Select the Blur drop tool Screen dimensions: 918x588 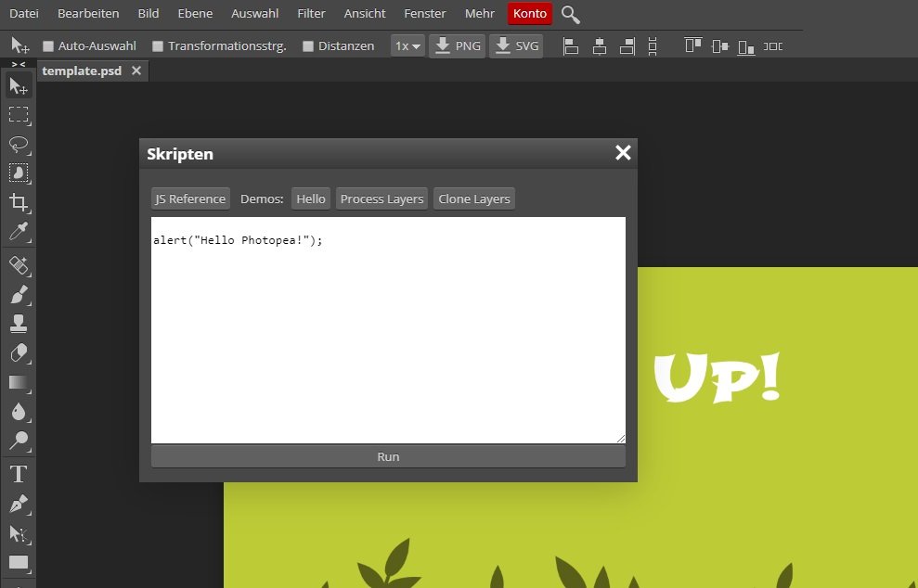tap(19, 411)
